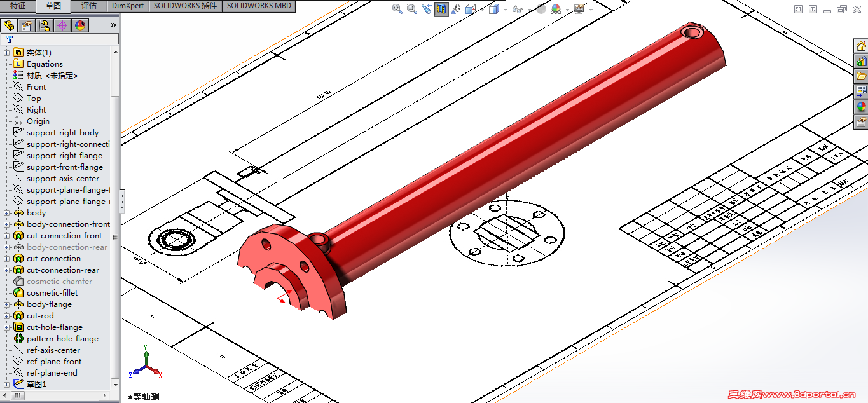Click the panel collapse handle arrow
Screen dimensions: 868x403
click(x=123, y=201)
